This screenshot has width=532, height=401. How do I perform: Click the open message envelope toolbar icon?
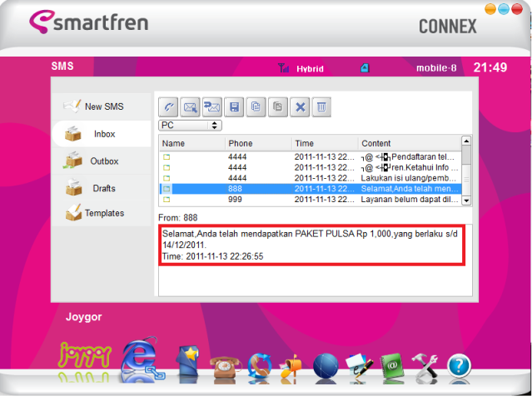[190, 107]
